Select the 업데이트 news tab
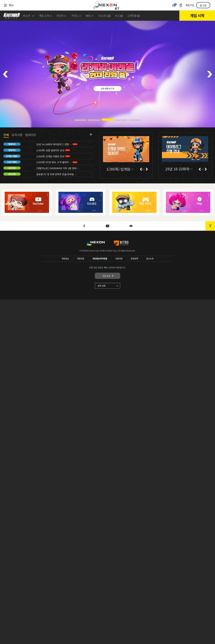This screenshot has width=215, height=644. point(30,135)
